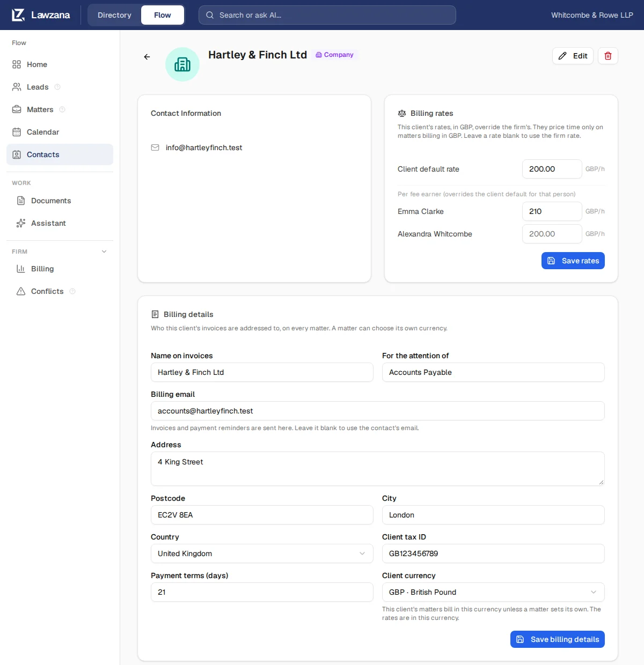Click Save billing details button

[558, 639]
